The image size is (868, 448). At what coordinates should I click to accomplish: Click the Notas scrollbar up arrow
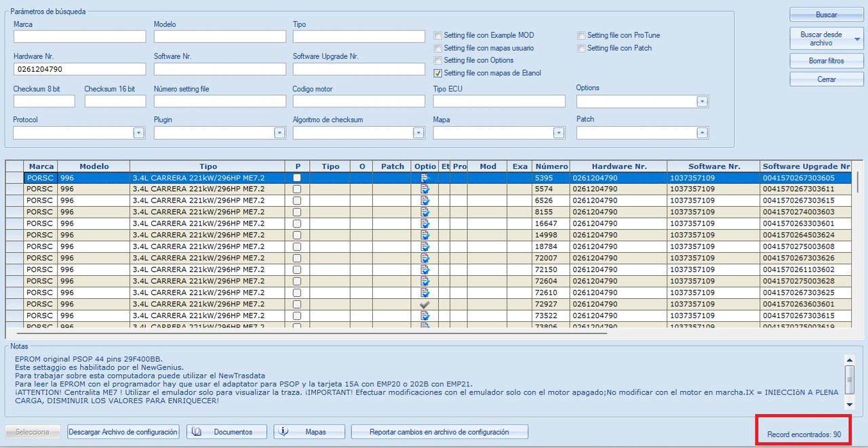click(850, 360)
